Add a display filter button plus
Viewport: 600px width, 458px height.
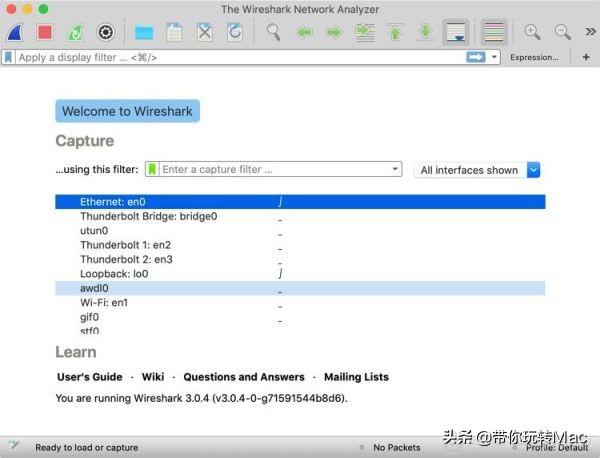coord(586,57)
